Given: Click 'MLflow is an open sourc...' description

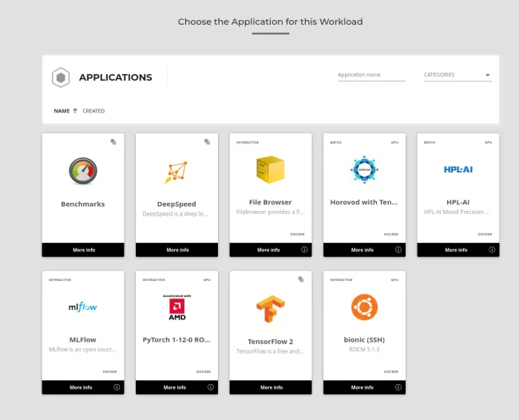Looking at the screenshot, I should click(82, 350).
